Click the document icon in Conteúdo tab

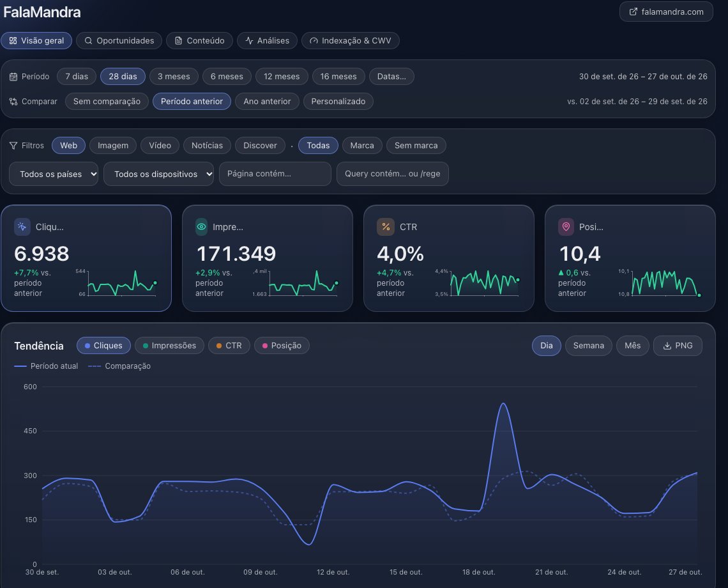pos(178,40)
